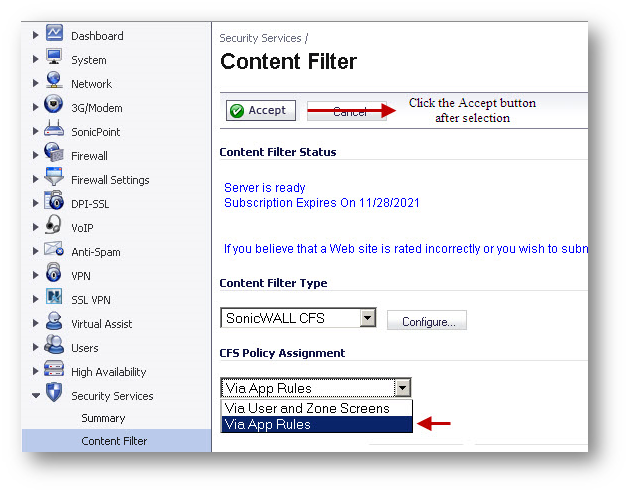This screenshot has height=494, width=630.
Task: Open the Content Filter Type dropdown
Action: (367, 320)
